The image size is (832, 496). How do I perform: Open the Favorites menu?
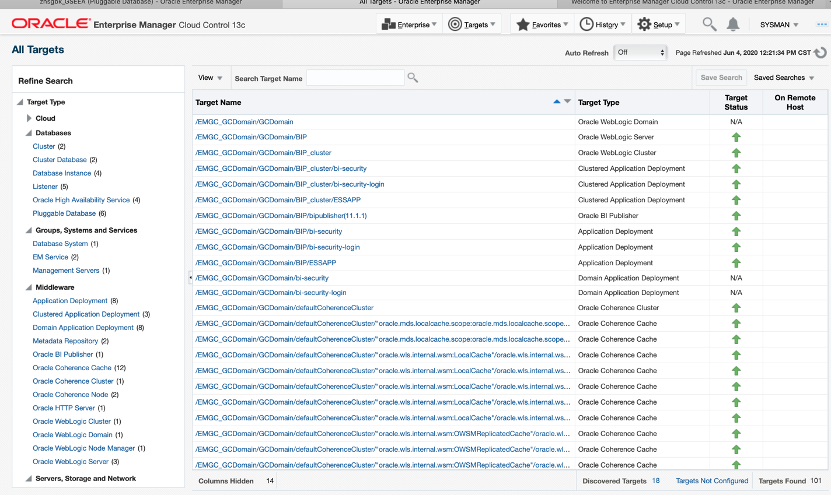[x=542, y=24]
